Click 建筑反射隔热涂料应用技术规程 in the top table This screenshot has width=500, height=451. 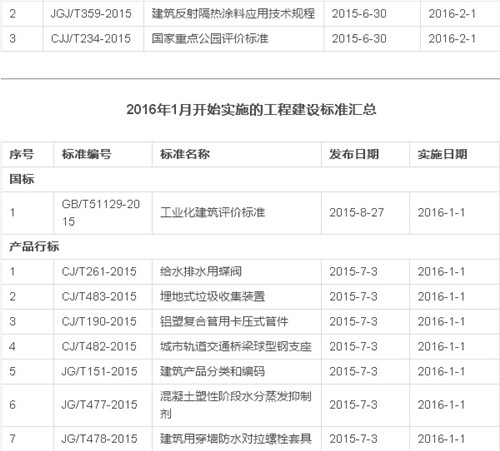(x=233, y=14)
